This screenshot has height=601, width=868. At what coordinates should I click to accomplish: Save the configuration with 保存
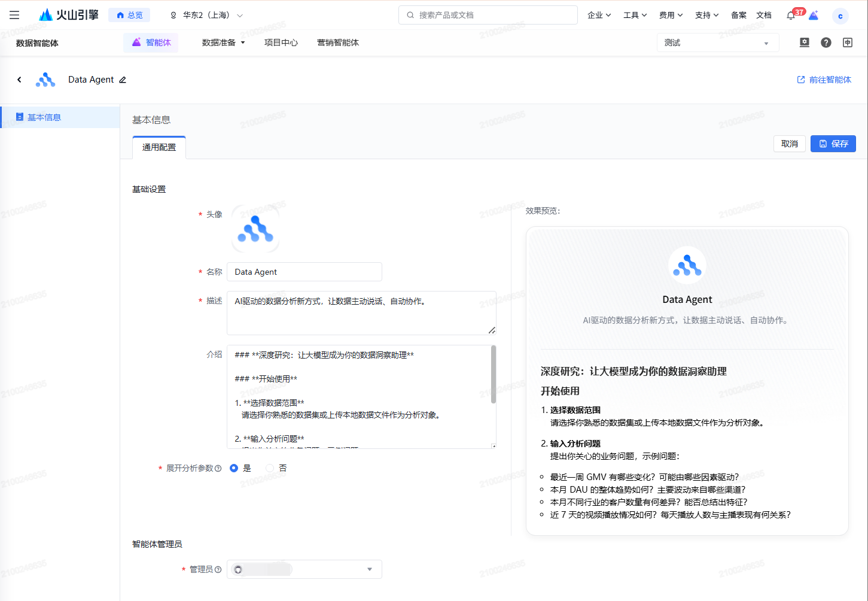tap(833, 144)
